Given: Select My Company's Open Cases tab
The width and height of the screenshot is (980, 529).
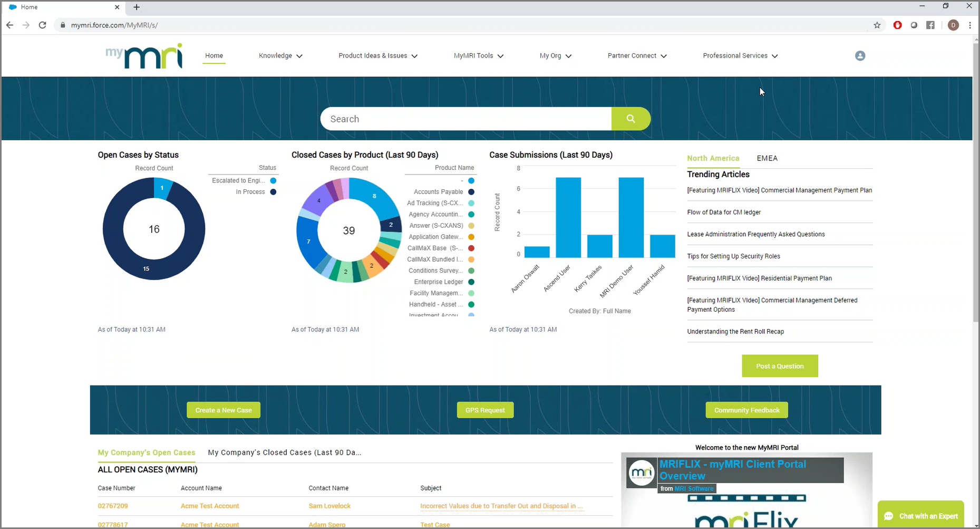Looking at the screenshot, I should coord(147,453).
